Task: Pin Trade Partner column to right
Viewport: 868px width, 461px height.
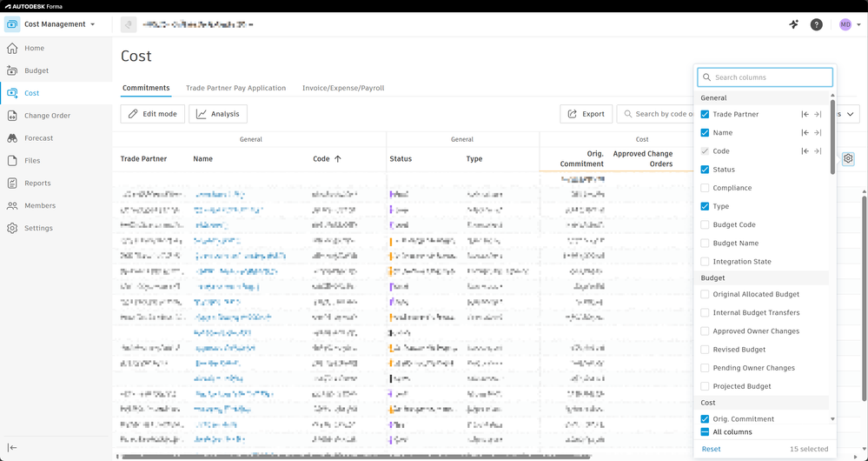Action: click(818, 114)
